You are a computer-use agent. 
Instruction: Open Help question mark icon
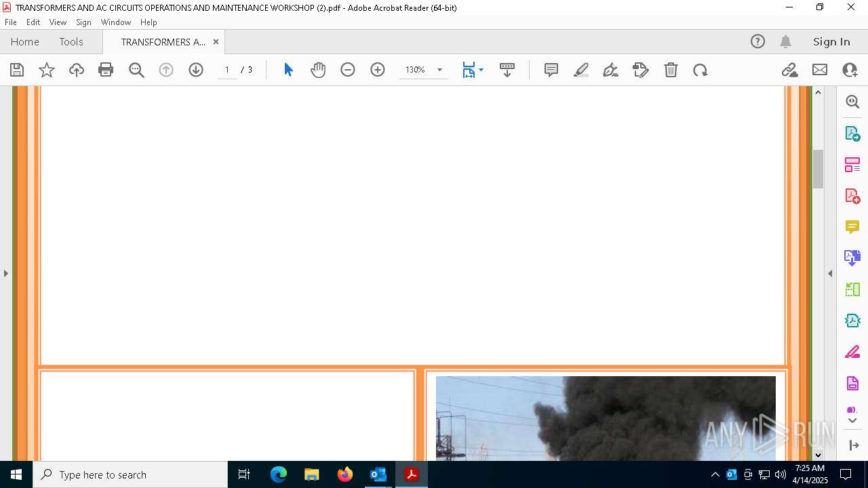(757, 41)
